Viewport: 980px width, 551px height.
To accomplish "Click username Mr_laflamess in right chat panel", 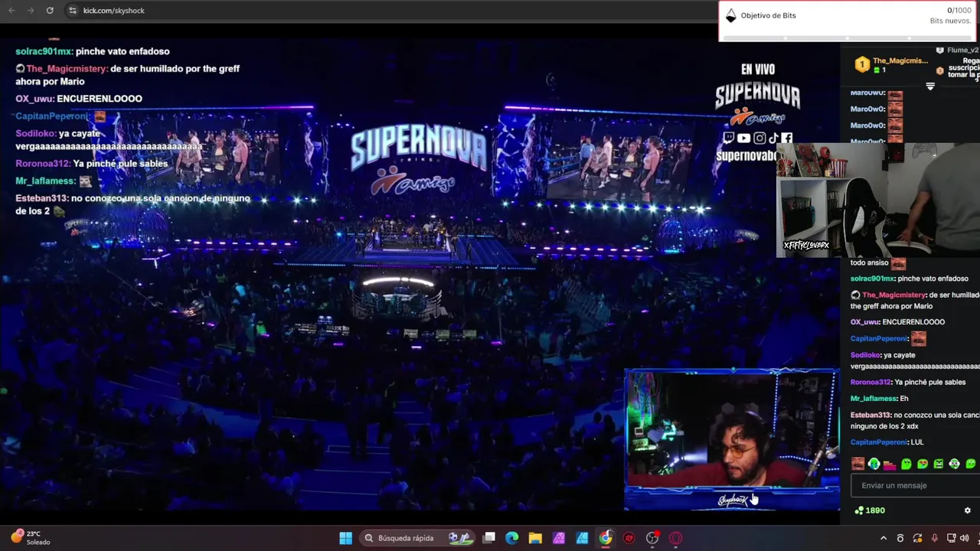I will point(874,399).
